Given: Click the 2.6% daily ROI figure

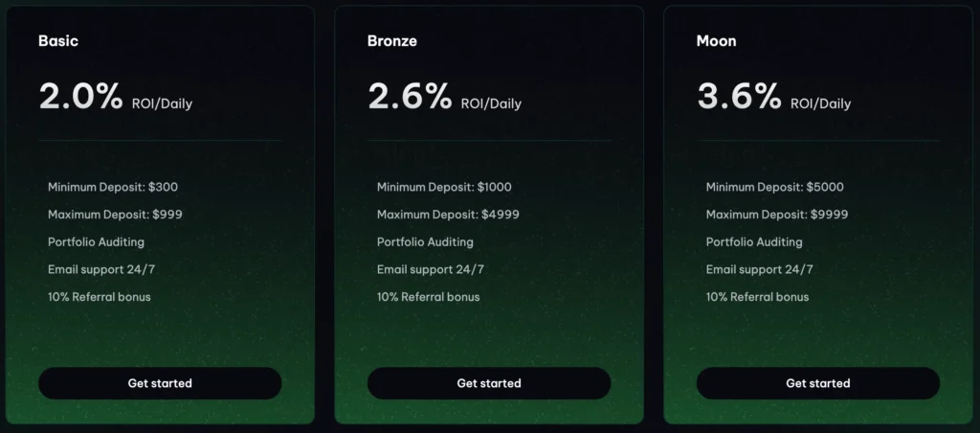Looking at the screenshot, I should click(410, 97).
